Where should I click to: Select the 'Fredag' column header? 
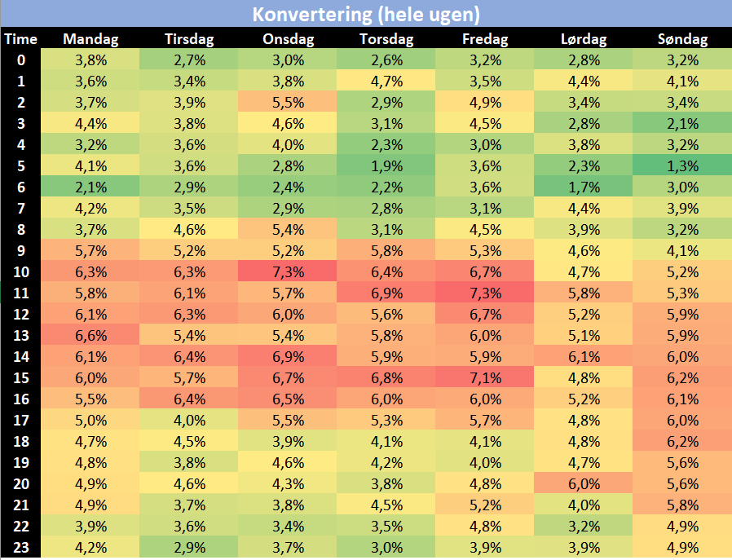click(x=485, y=38)
